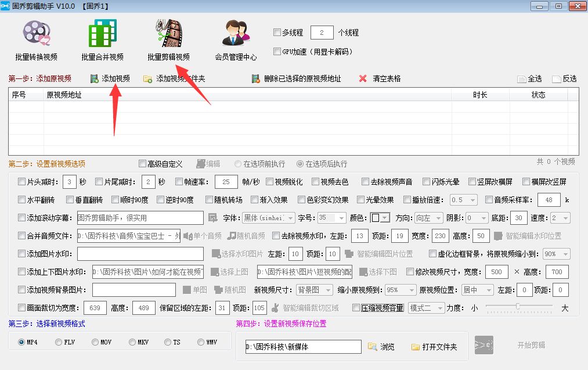Tick 添加滚动字幕 checkbox
Image resolution: width=588 pixels, height=370 pixels.
point(21,218)
